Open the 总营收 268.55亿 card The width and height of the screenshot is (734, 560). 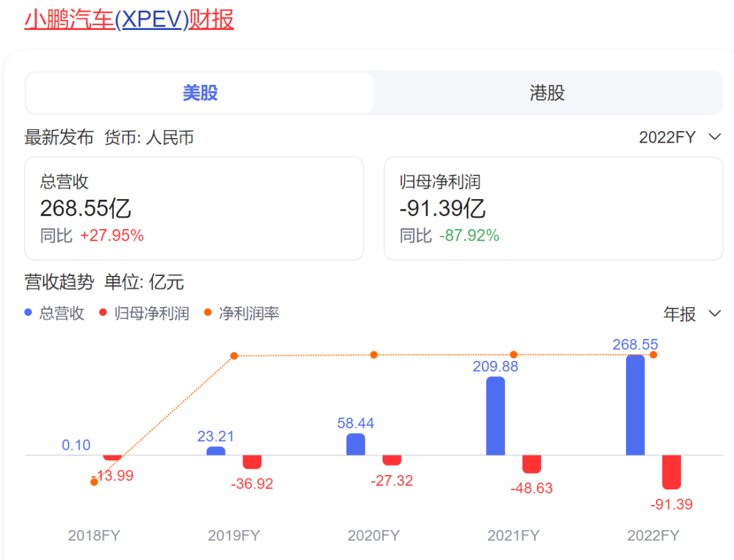coord(194,208)
